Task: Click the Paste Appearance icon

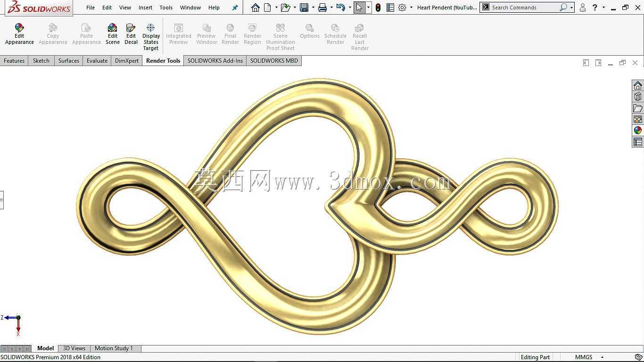Action: click(86, 28)
